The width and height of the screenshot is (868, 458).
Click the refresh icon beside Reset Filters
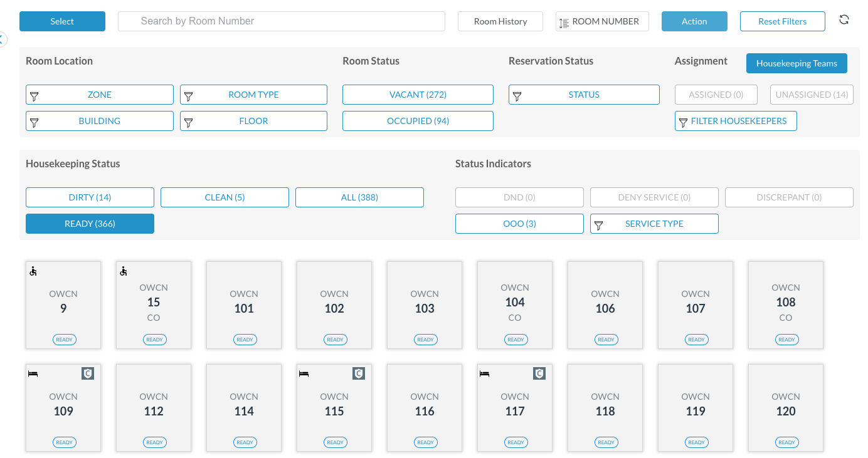[844, 20]
